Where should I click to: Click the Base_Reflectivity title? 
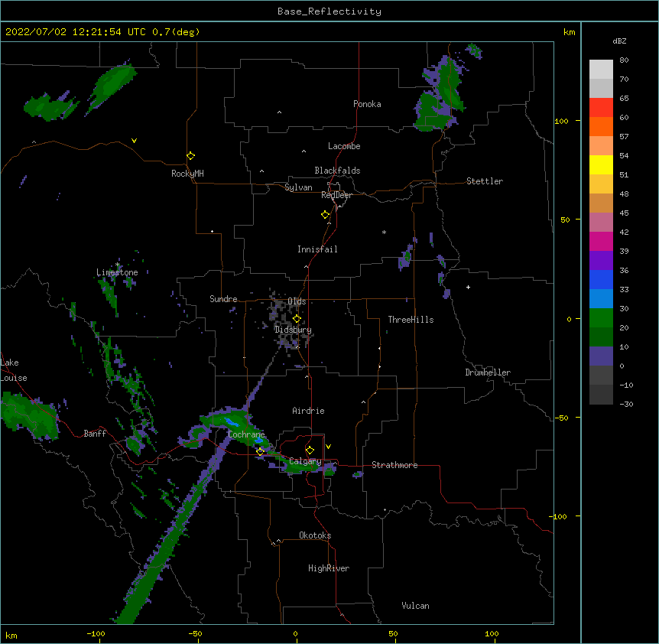[x=329, y=11]
